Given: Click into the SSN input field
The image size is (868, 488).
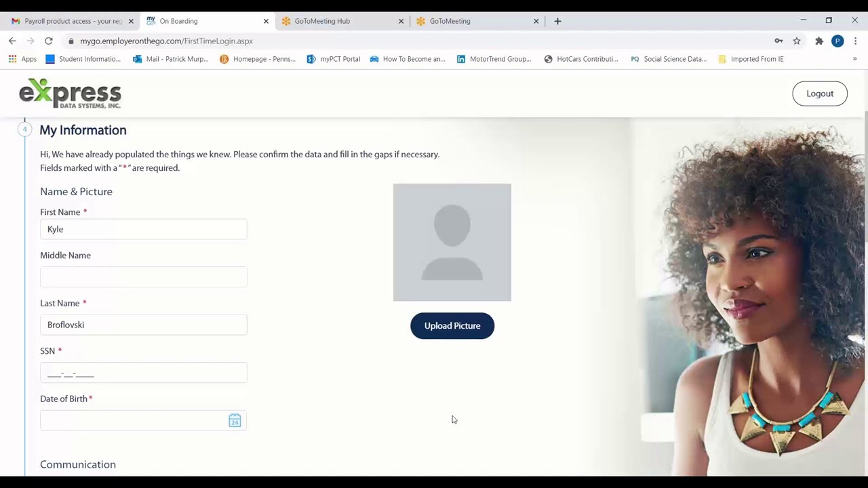Looking at the screenshot, I should (x=144, y=373).
